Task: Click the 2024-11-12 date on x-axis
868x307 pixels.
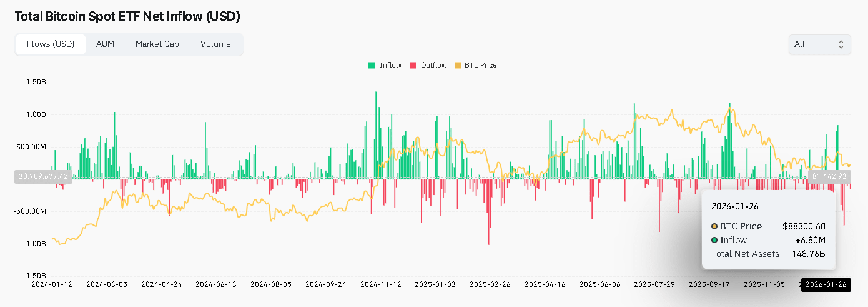Action: 381,284
